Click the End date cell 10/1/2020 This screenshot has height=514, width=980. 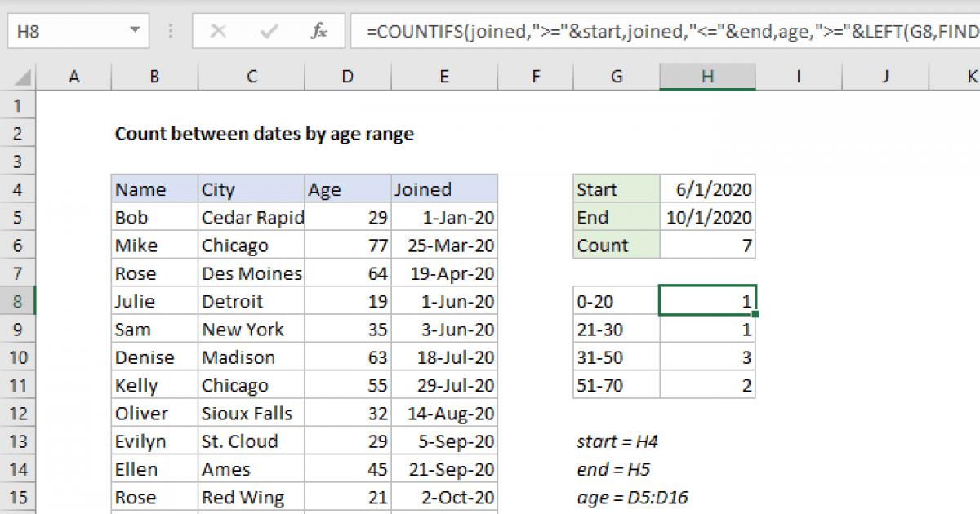[708, 217]
